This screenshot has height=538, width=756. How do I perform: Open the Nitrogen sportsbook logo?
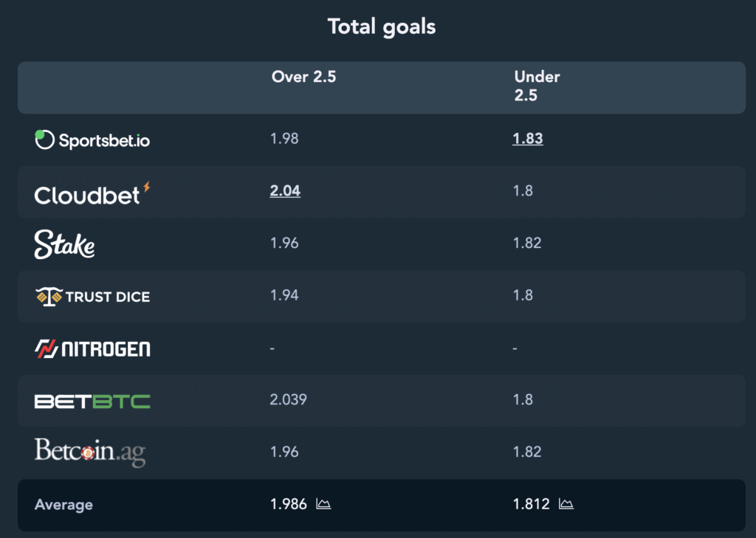tap(92, 348)
